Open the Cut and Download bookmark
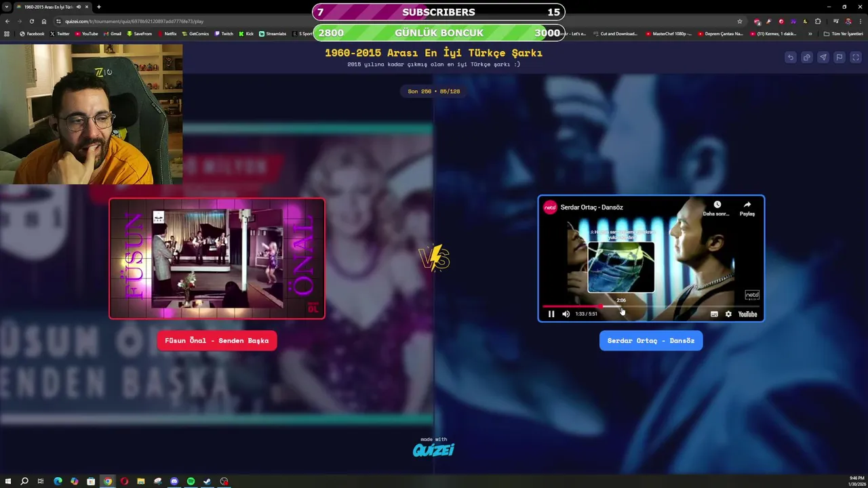The height and width of the screenshot is (488, 868). 615,33
